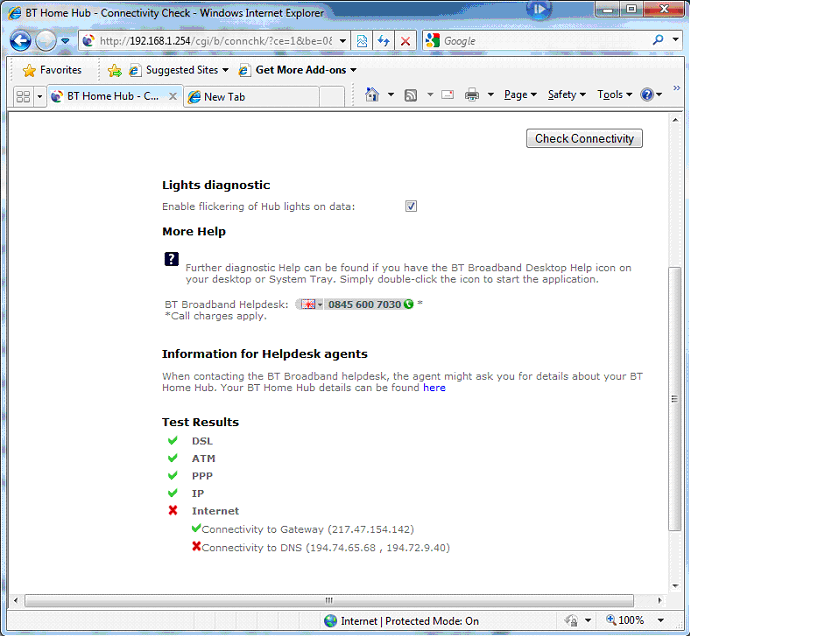Screen dimensions: 819x636
Task: Click the vertical scrollbar thumb
Action: 675,399
